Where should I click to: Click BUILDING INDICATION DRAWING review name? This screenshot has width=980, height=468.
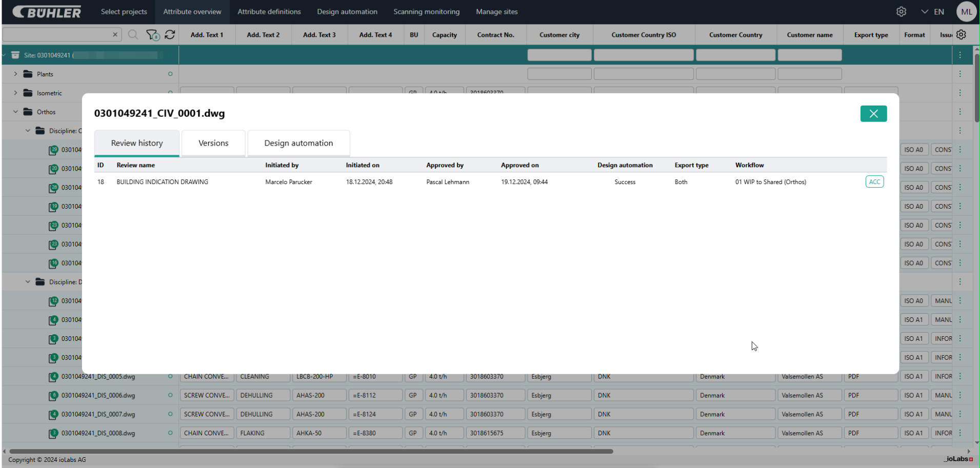coord(162,182)
